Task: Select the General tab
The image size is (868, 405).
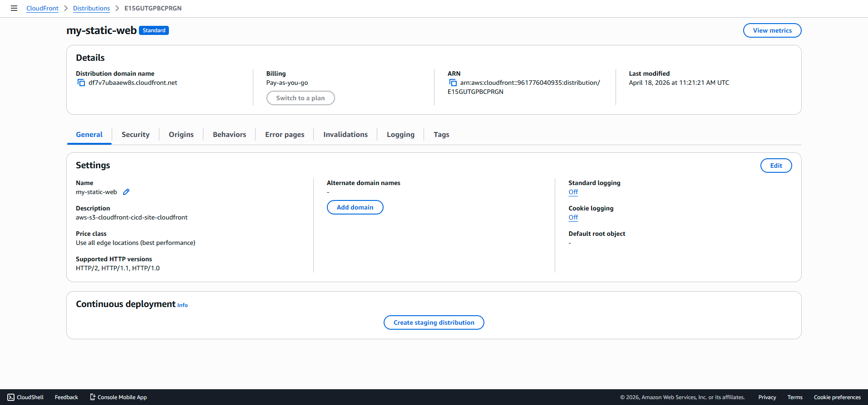Action: (89, 135)
